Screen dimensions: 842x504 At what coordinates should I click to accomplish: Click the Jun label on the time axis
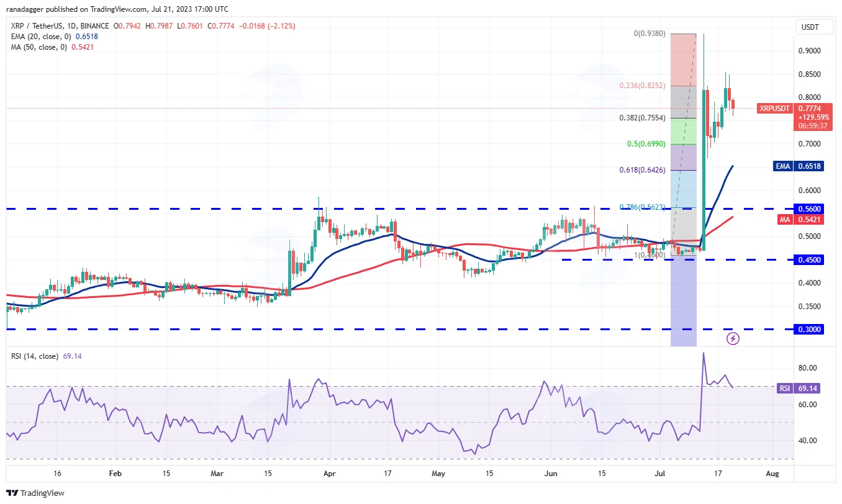(x=550, y=474)
